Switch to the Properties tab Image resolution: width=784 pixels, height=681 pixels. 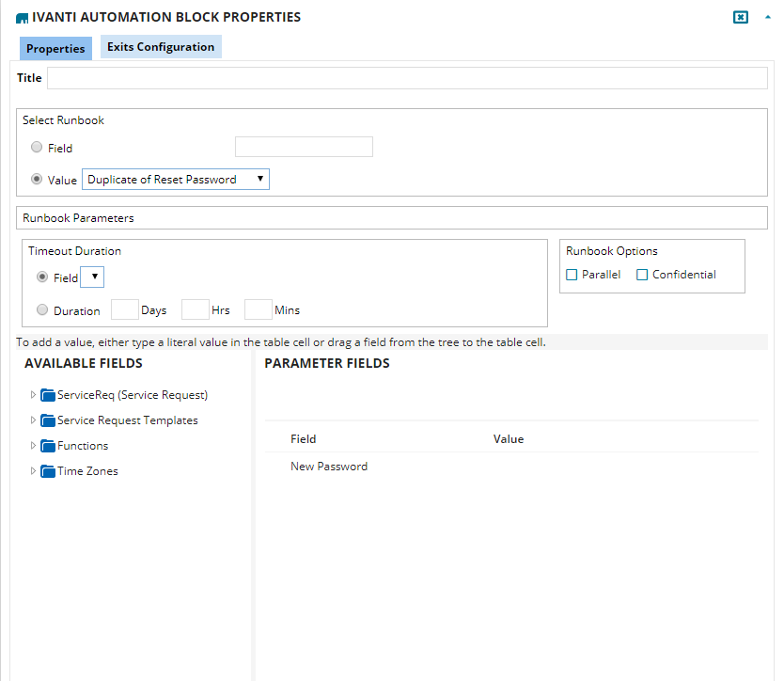55,49
